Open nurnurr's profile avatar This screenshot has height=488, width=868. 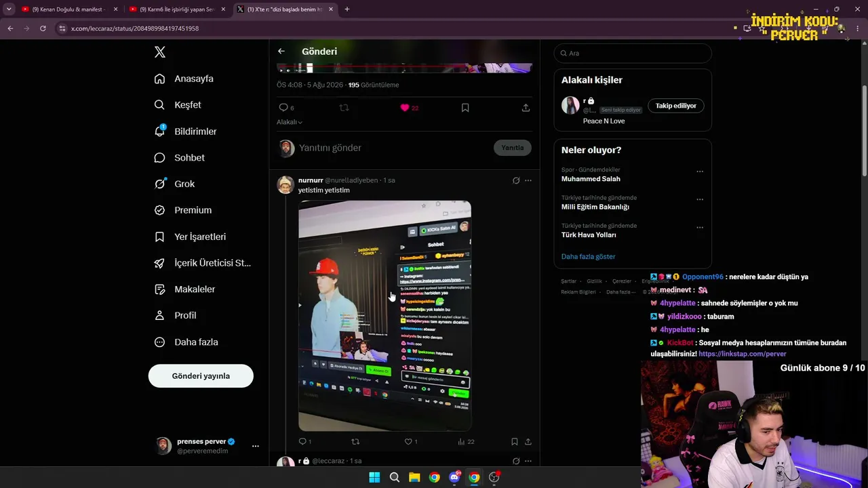tap(285, 185)
